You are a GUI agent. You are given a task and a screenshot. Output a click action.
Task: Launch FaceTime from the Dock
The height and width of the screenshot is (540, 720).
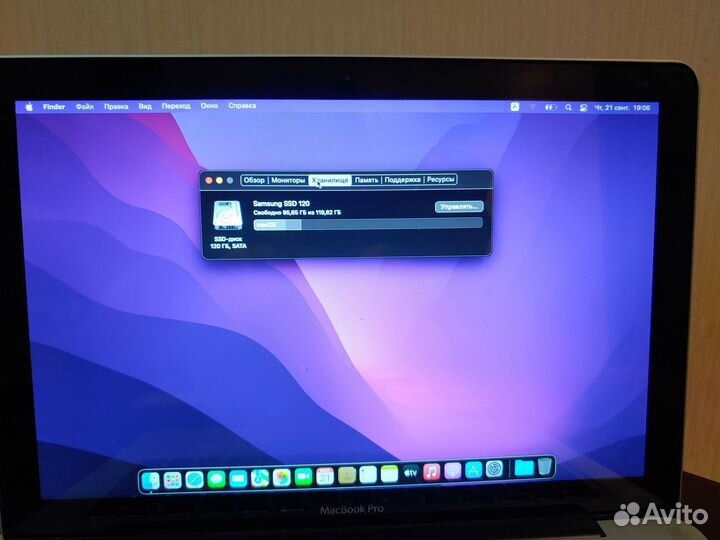pyautogui.click(x=303, y=477)
